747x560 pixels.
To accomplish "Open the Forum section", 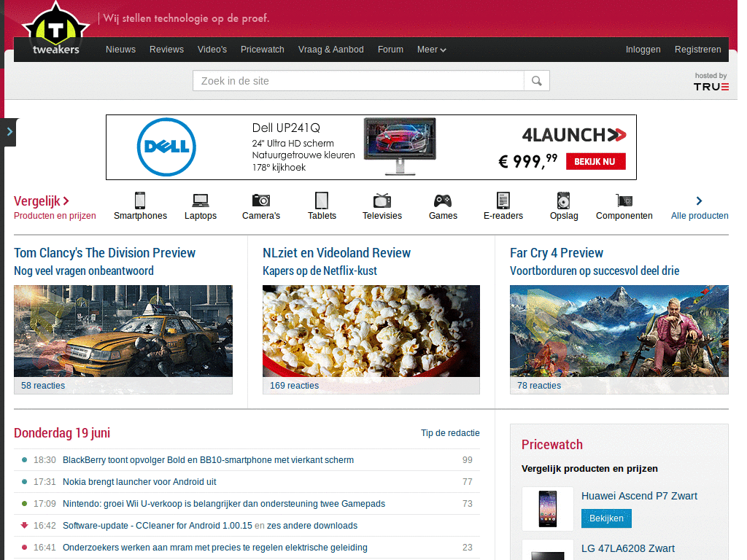I will [x=391, y=50].
